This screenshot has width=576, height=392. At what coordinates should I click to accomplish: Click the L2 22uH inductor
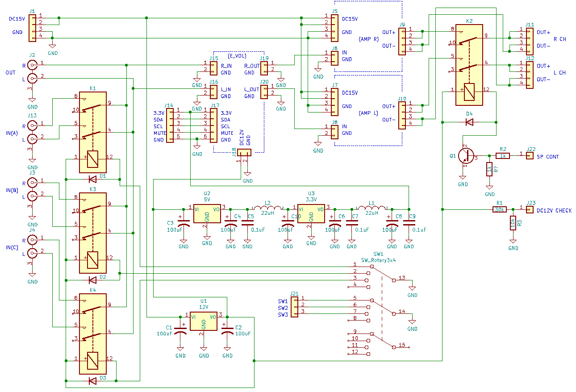[x=268, y=208]
